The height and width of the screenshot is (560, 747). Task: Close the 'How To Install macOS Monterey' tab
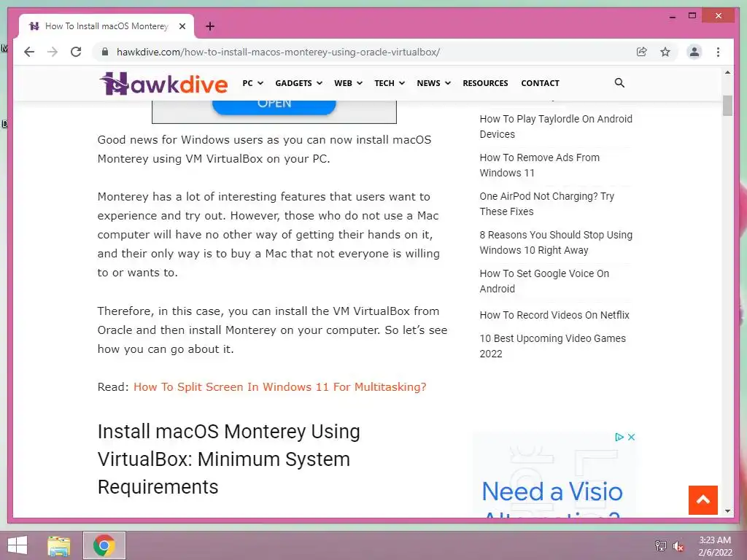tap(182, 26)
